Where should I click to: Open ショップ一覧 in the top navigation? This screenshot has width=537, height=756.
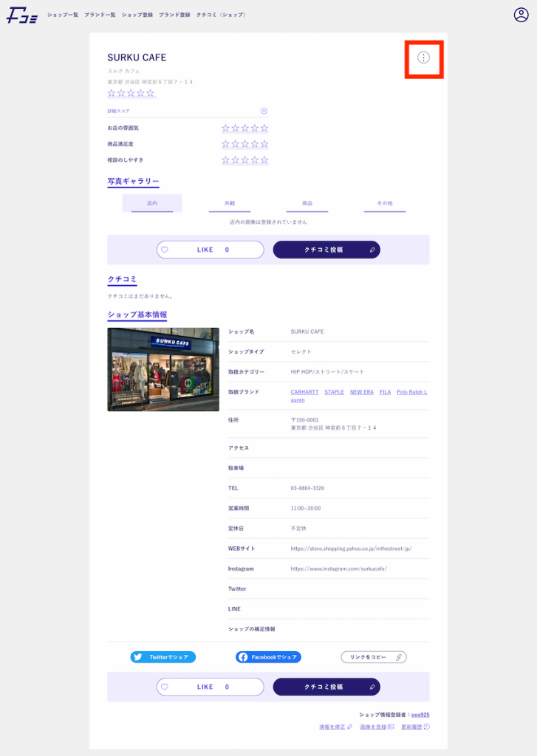coord(63,15)
